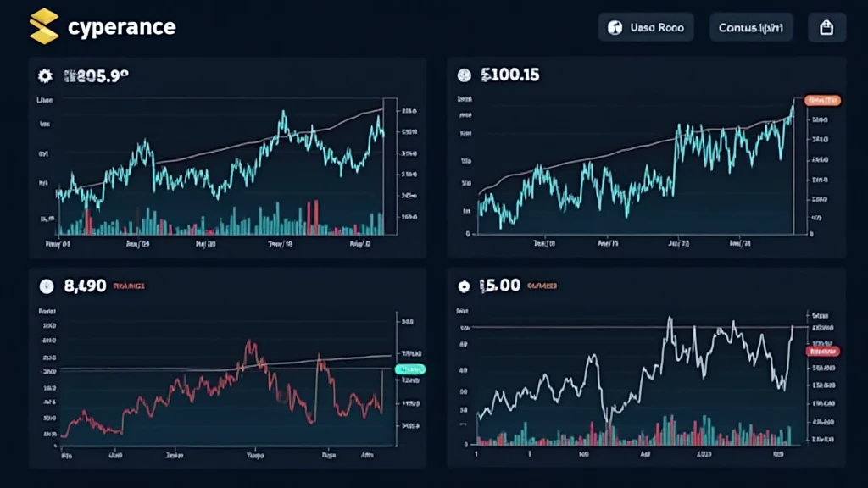This screenshot has height=488, width=868.
Task: Click the gear icon beside 205.9 value
Action: click(45, 76)
